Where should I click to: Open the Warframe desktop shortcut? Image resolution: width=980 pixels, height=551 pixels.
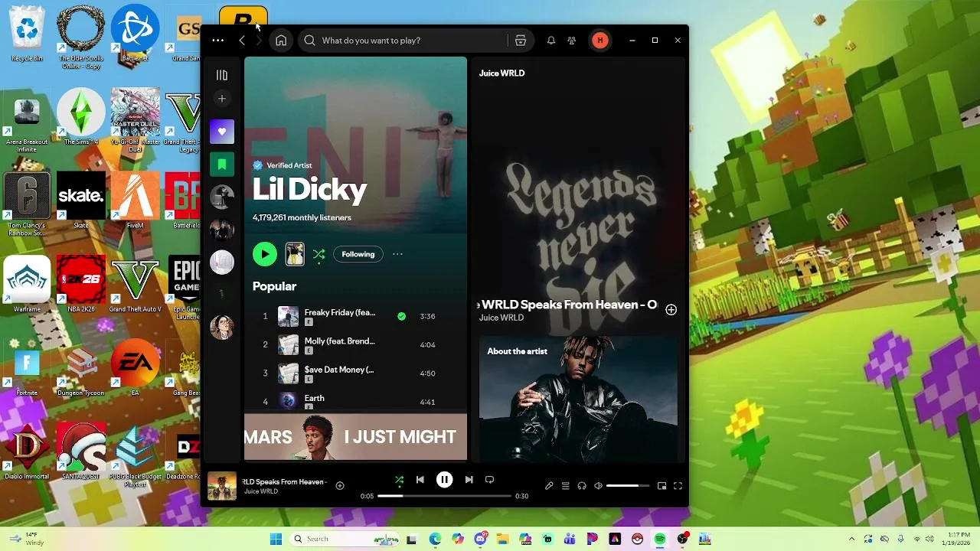pos(27,285)
